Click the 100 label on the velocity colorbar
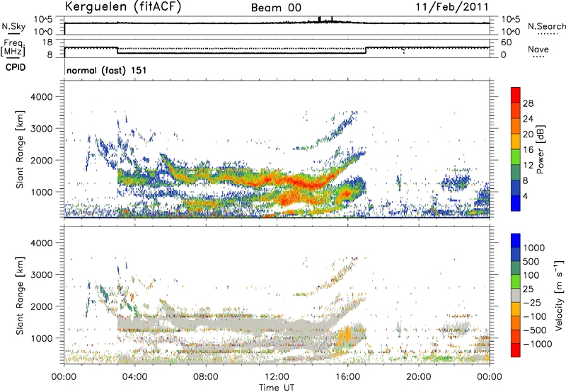The image size is (566, 392). click(x=531, y=275)
